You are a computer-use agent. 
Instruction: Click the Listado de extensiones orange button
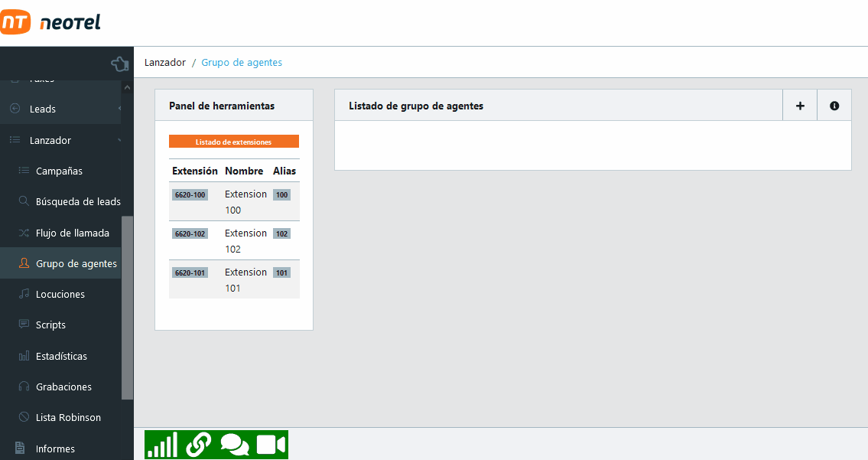233,142
